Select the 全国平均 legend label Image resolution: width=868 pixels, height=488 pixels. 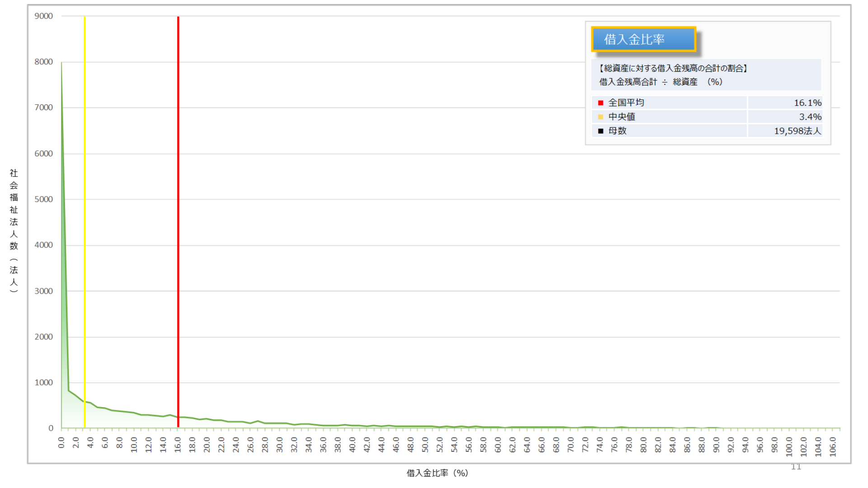(626, 103)
